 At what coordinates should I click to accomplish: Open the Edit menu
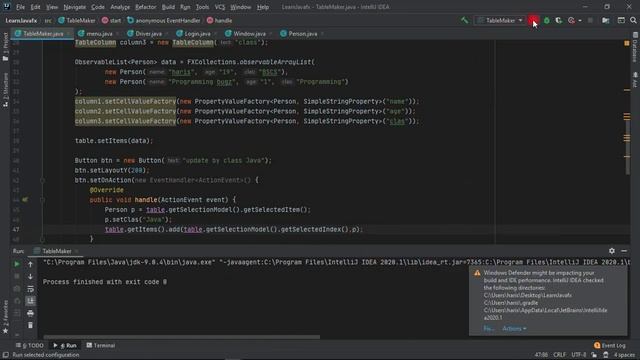point(36,7)
